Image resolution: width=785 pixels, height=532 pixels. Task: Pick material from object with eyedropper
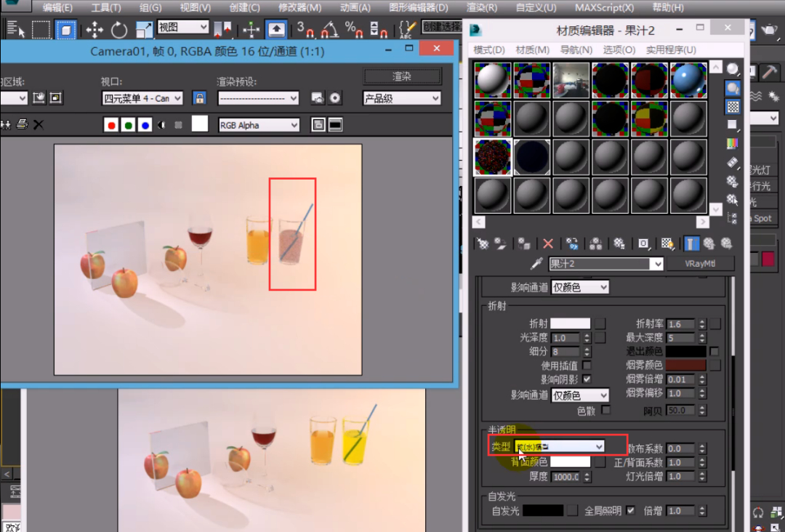536,264
